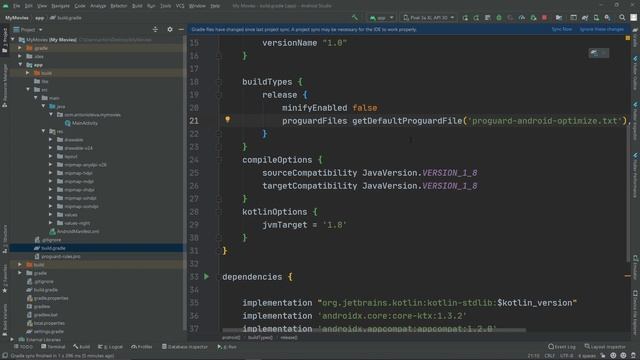
Task: Click the app breadcrumb in navigation bar
Action: point(39,18)
